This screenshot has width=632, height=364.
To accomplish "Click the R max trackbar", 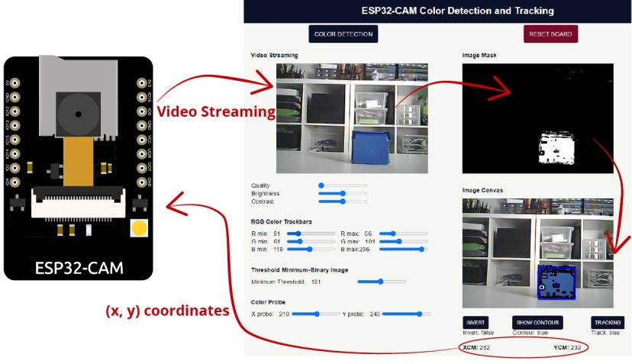I will tap(403, 234).
